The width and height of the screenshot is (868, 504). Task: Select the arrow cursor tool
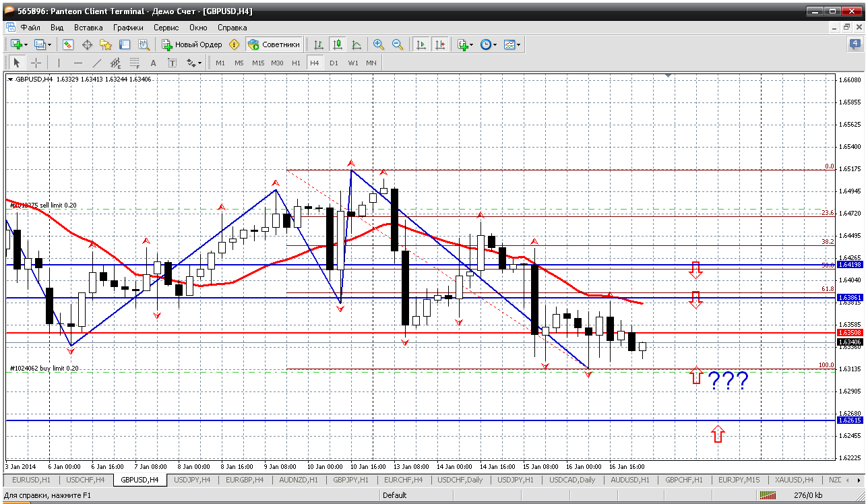(17, 63)
